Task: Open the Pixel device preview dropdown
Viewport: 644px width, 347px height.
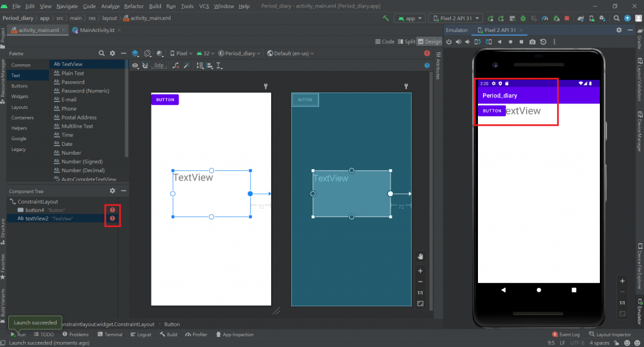Action: tap(181, 53)
